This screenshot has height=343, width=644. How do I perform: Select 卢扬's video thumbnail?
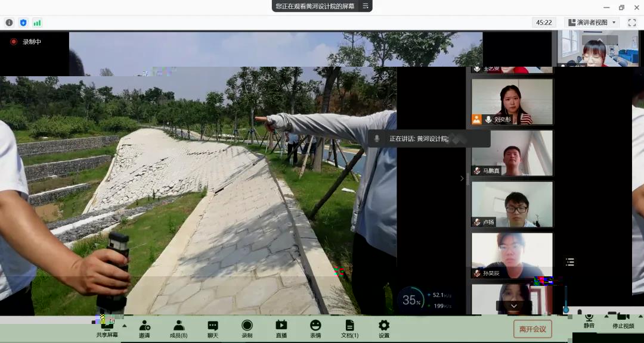(x=512, y=204)
